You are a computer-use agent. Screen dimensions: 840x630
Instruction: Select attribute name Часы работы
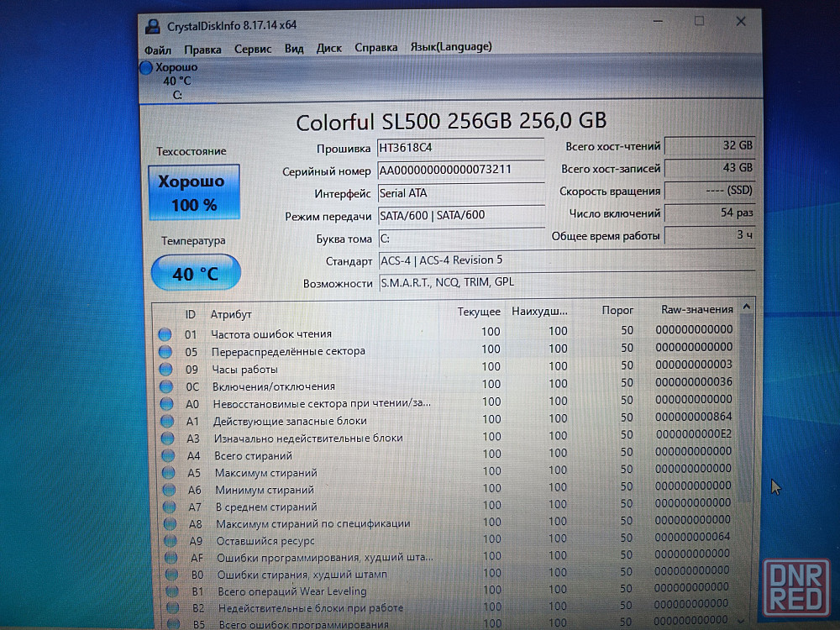(244, 370)
